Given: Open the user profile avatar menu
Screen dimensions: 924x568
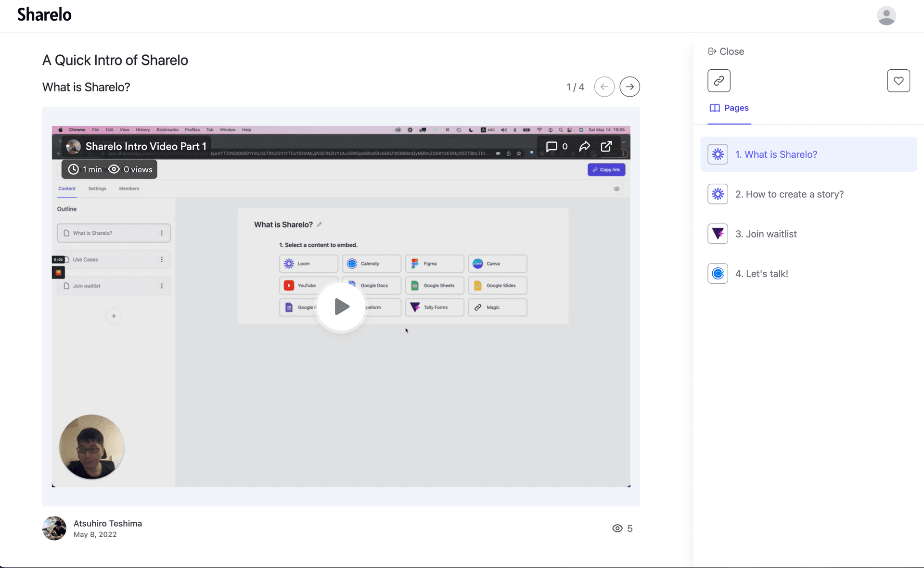Looking at the screenshot, I should click(886, 16).
